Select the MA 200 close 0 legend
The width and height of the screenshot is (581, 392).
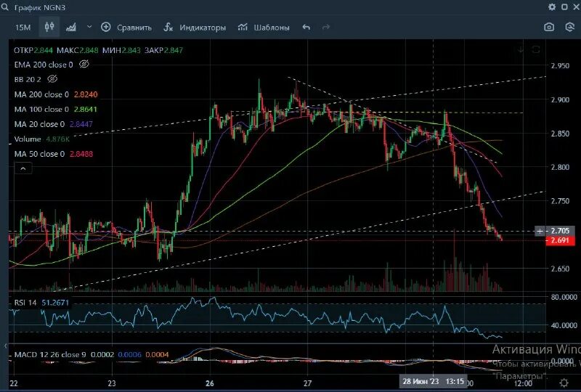pos(41,94)
